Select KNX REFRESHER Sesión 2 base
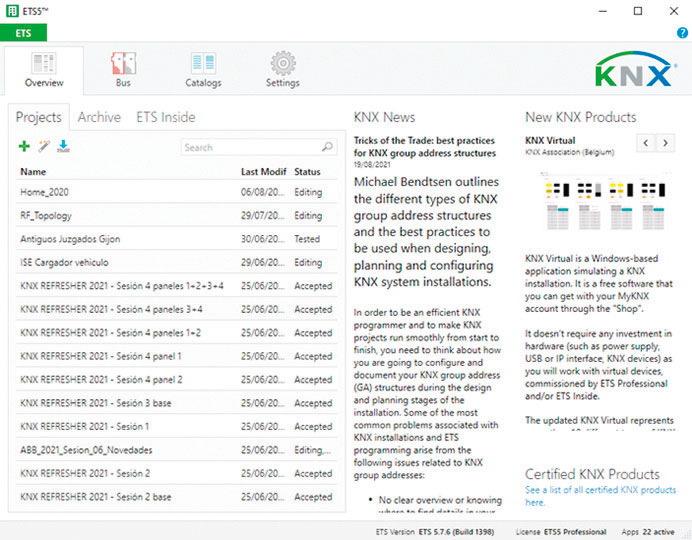Screen dimensions: 692x540 177,496
